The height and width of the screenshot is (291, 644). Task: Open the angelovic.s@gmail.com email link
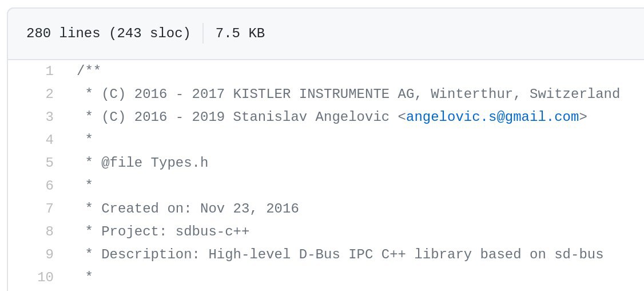492,117
